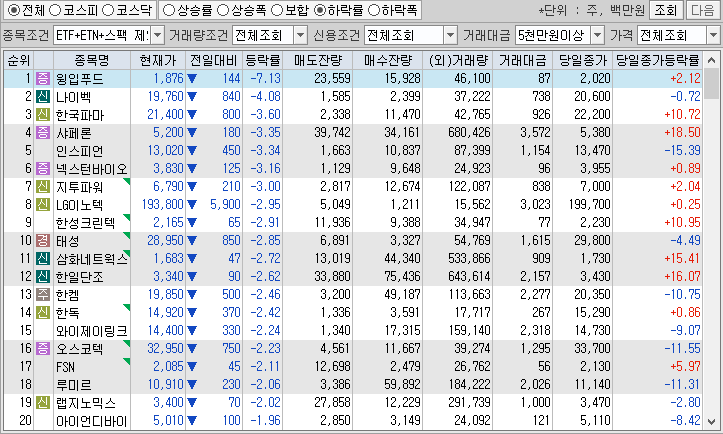
Task: Click the green corner marker on 한독
Action: pos(127,308)
